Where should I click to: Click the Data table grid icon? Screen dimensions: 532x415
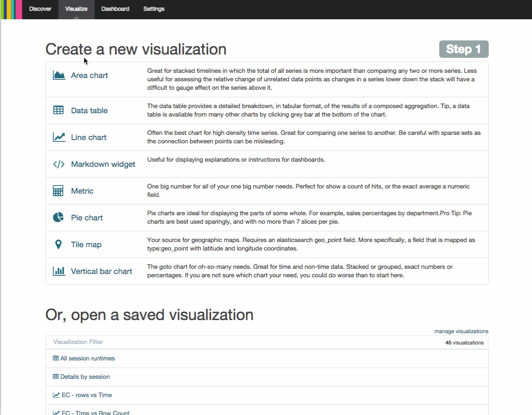[58, 110]
